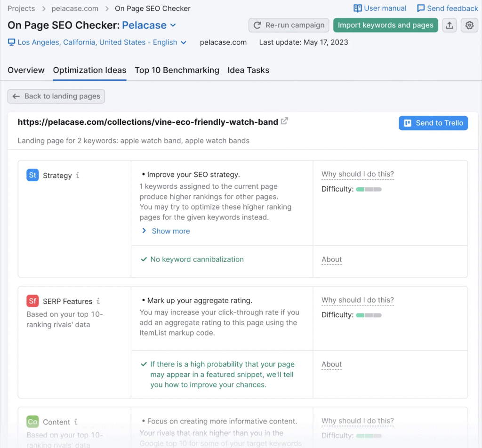
Task: Click the Import keywords and pages button
Action: tap(385, 25)
